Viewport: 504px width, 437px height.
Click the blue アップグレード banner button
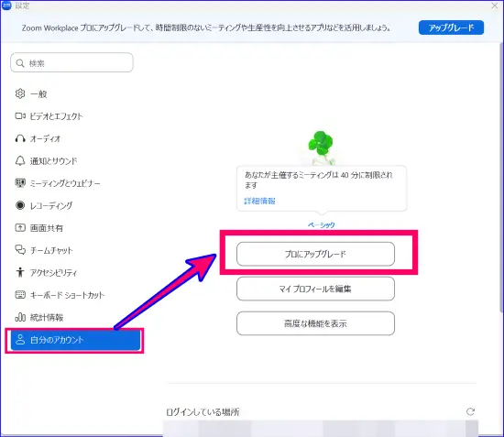click(x=451, y=27)
